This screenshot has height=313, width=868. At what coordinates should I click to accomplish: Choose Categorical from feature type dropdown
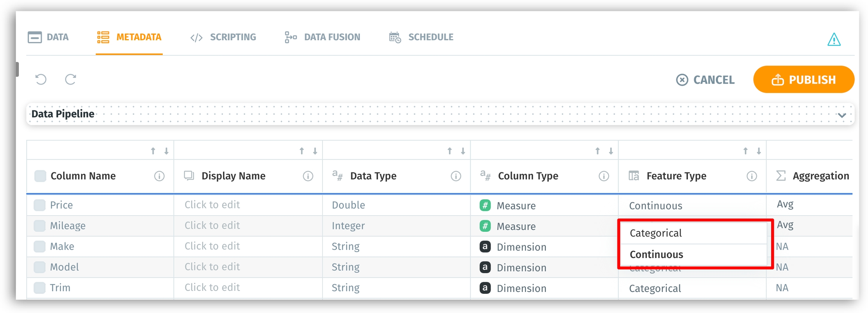[656, 233]
